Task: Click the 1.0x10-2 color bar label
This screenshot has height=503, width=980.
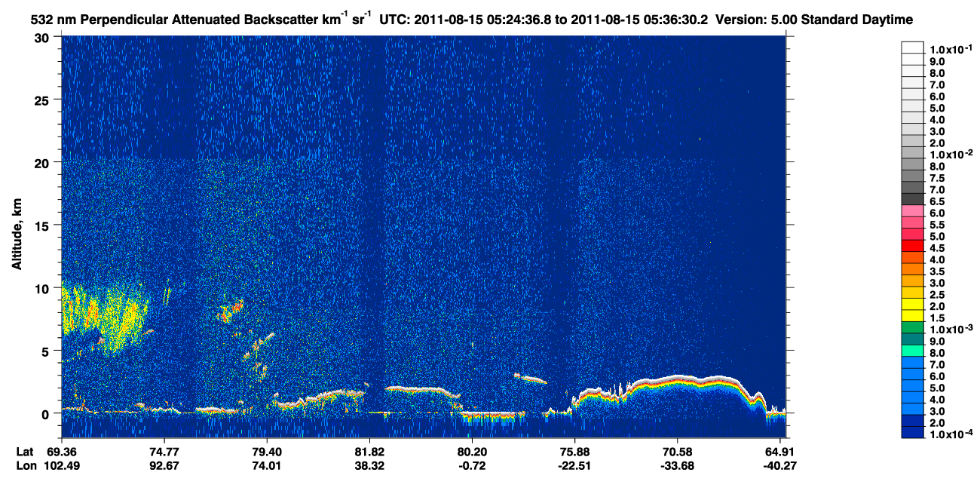Action: (x=950, y=154)
